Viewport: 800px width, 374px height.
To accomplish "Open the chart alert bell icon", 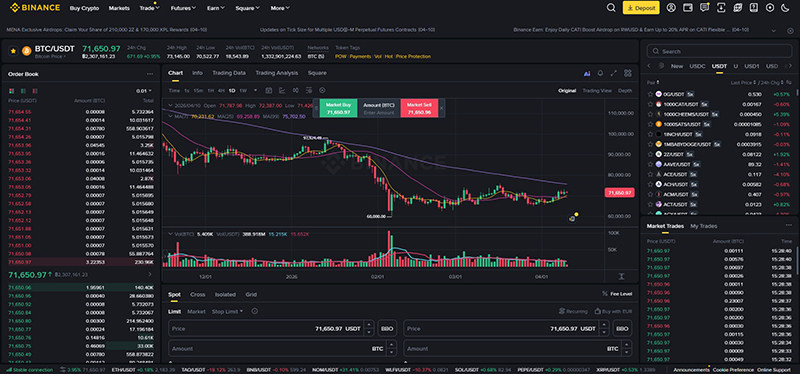I will [601, 73].
